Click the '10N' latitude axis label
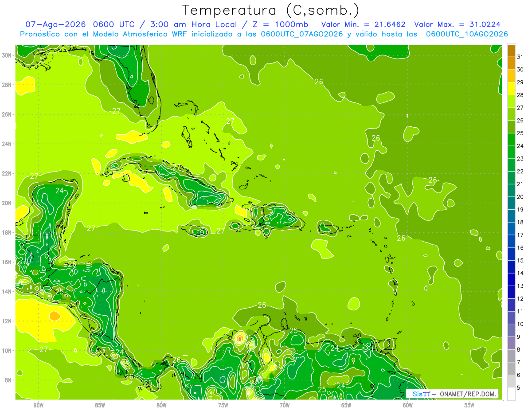The image size is (532, 411). point(8,351)
